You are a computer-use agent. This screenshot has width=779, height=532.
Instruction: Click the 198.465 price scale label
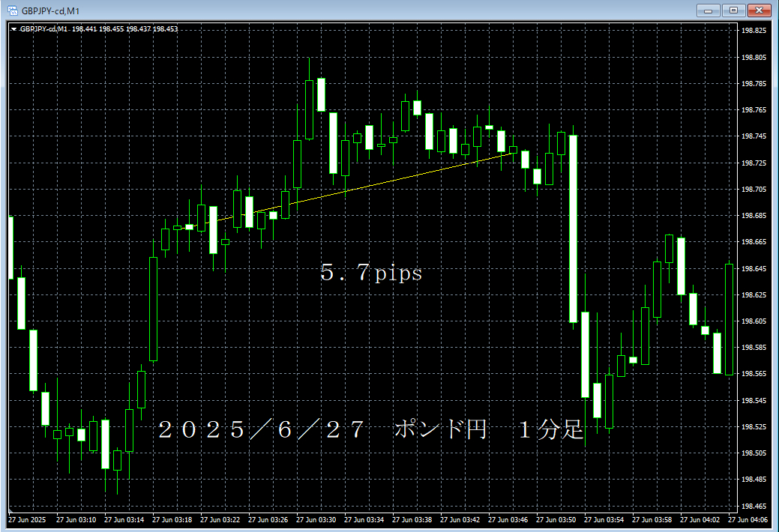click(x=754, y=507)
